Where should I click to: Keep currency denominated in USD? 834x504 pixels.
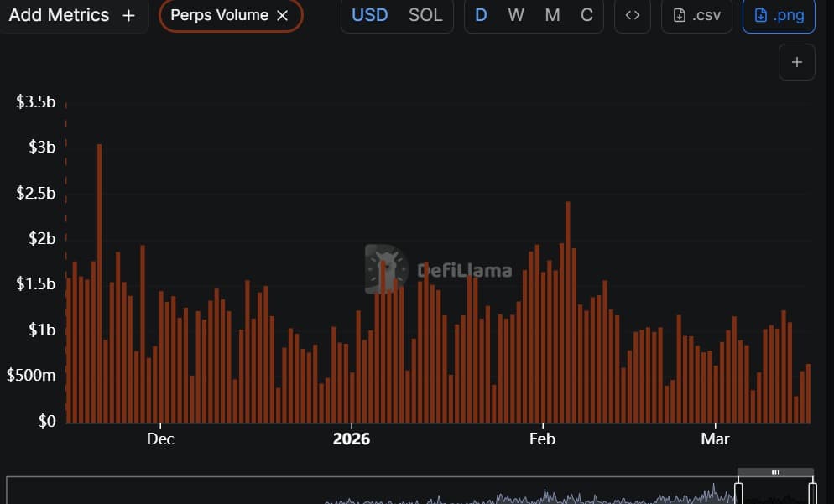369,14
